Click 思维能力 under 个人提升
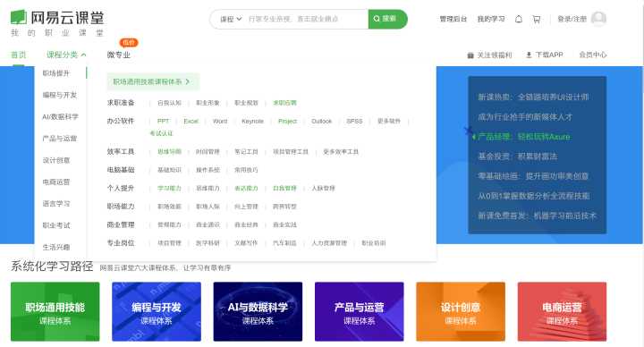The image size is (644, 347). point(208,188)
